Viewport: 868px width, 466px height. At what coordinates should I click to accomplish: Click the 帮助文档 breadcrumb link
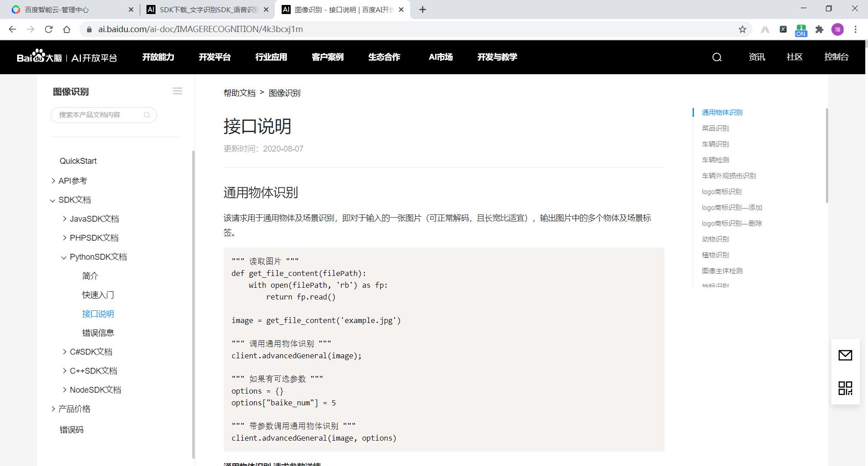239,93
